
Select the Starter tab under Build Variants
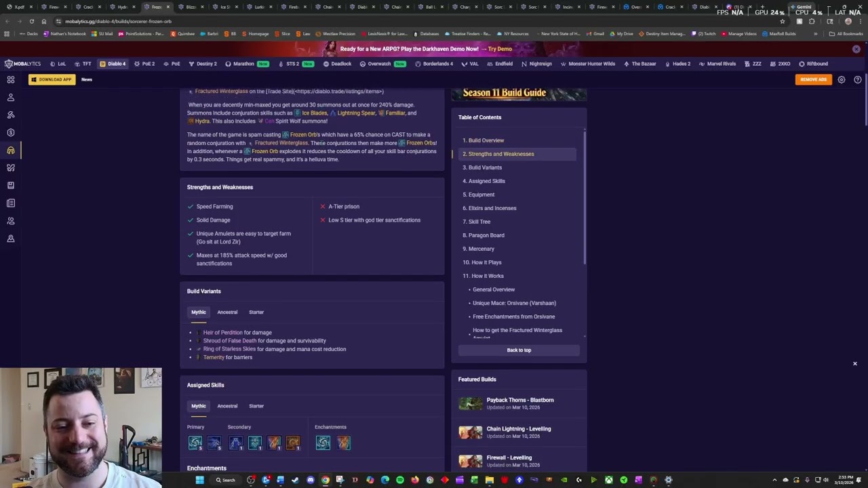[x=256, y=312]
